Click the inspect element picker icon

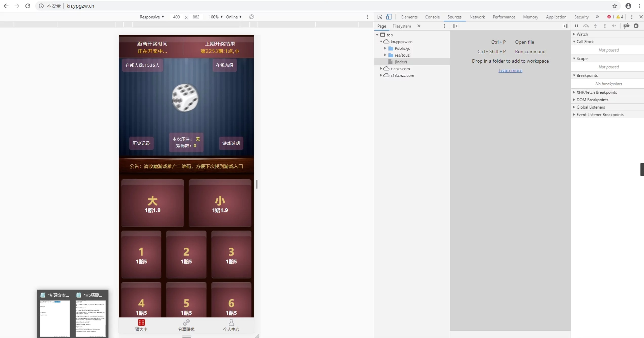pyautogui.click(x=380, y=17)
